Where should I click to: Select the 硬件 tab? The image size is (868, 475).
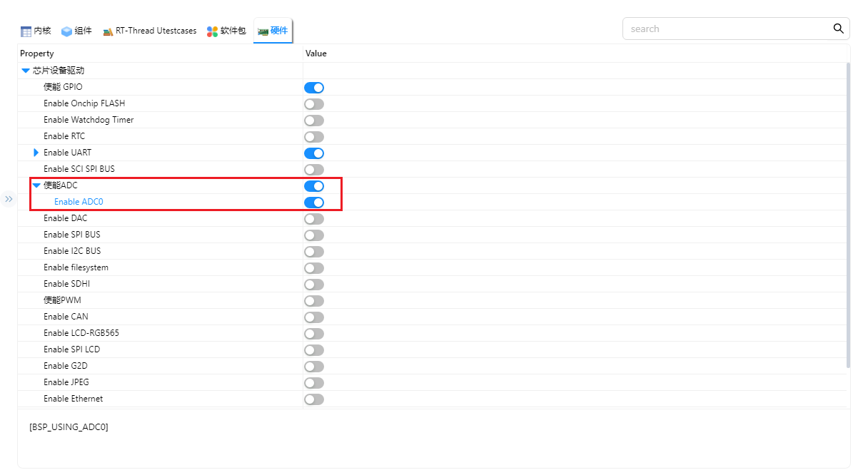(273, 31)
